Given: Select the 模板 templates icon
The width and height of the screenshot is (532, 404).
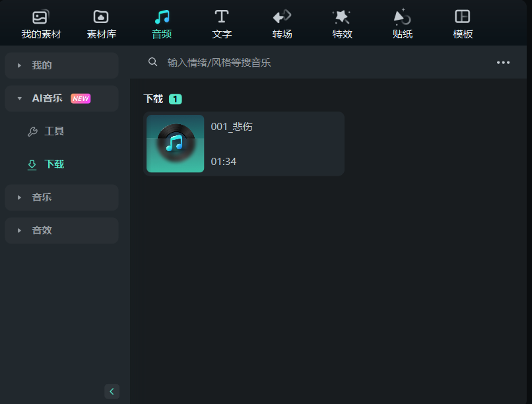Looking at the screenshot, I should coord(462,16).
